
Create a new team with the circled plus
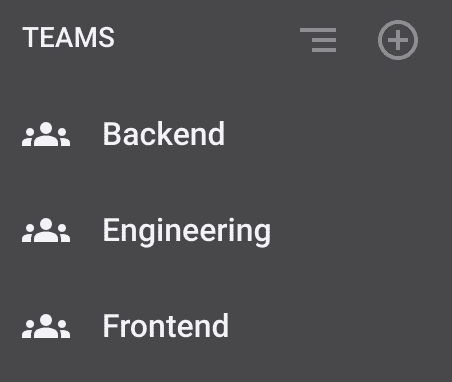coord(398,40)
